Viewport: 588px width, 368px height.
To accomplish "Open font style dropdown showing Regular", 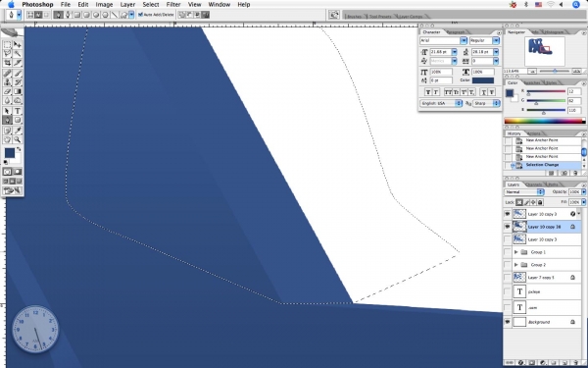I will click(496, 40).
